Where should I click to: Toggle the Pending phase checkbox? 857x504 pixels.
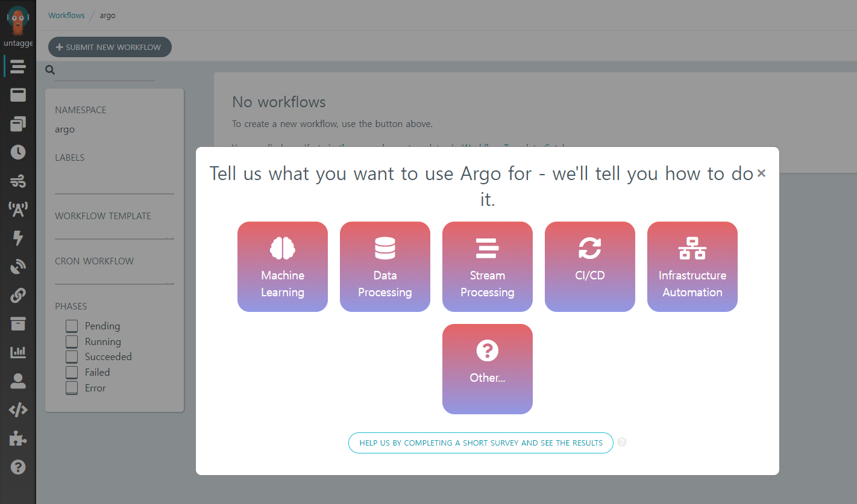pos(72,326)
